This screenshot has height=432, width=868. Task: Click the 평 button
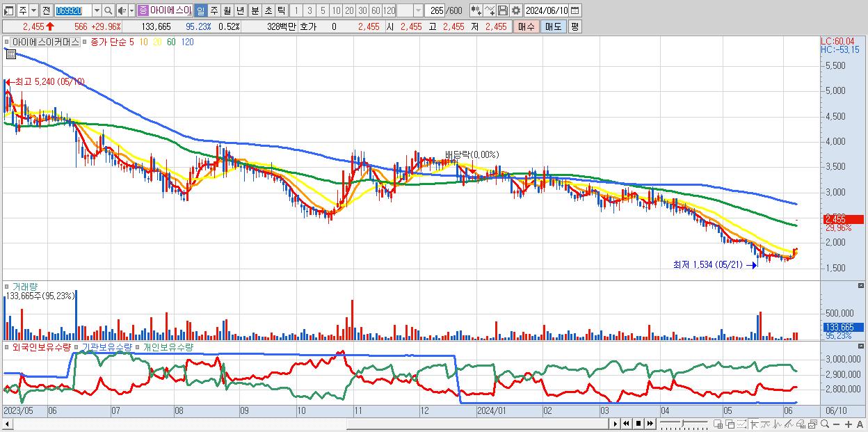click(x=574, y=26)
